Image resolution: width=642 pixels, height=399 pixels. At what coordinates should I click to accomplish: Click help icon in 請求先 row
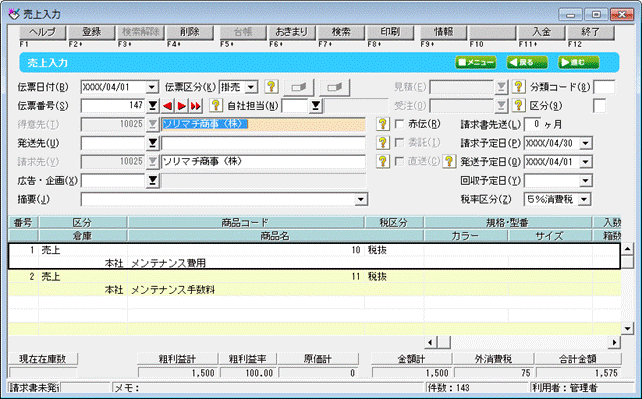[382, 162]
